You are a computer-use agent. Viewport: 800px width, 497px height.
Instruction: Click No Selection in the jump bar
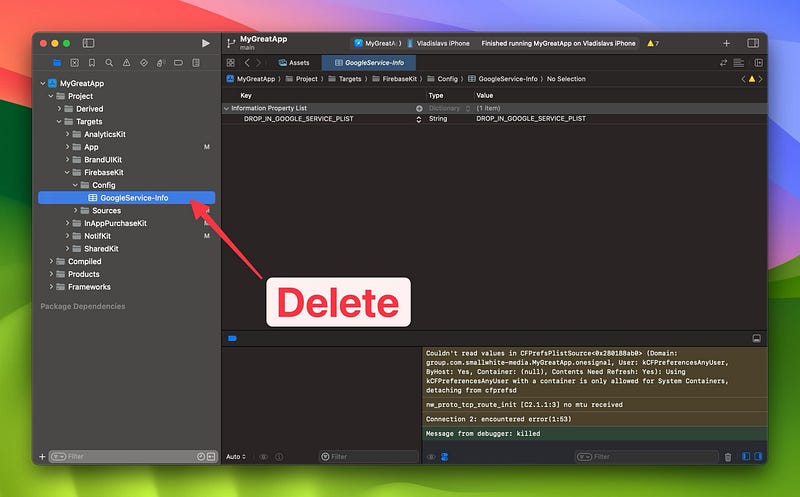coord(566,79)
